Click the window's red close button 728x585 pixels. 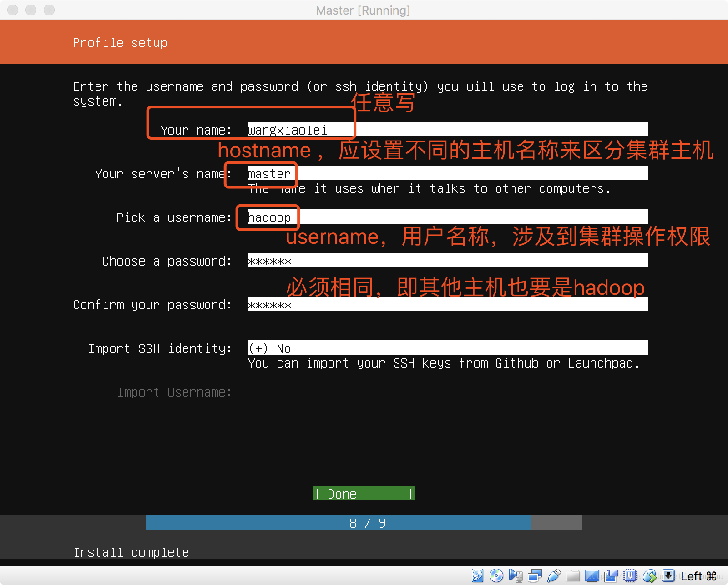tap(13, 10)
